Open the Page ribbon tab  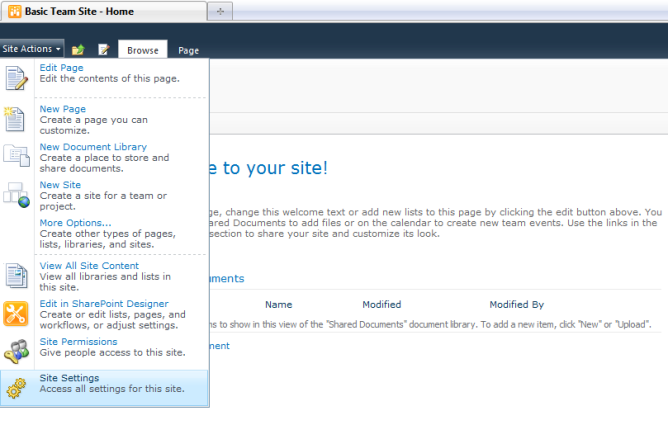[188, 50]
